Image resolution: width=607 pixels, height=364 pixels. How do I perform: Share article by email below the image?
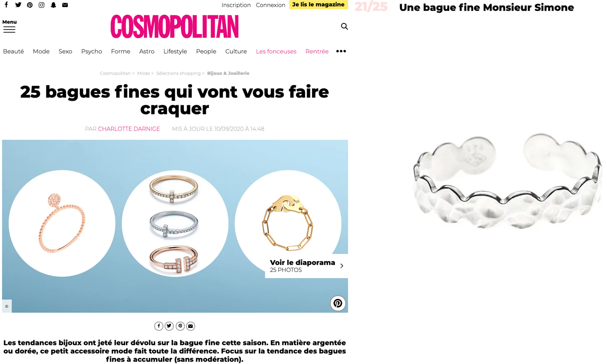(x=191, y=326)
